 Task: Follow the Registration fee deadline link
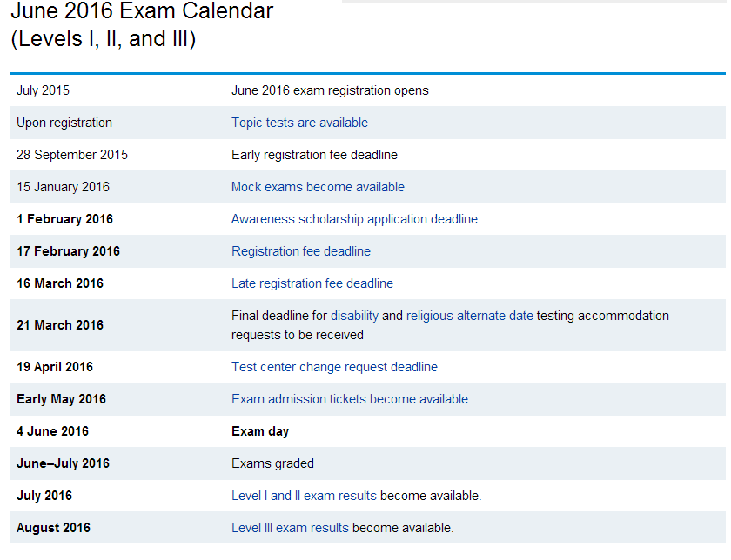tap(300, 251)
